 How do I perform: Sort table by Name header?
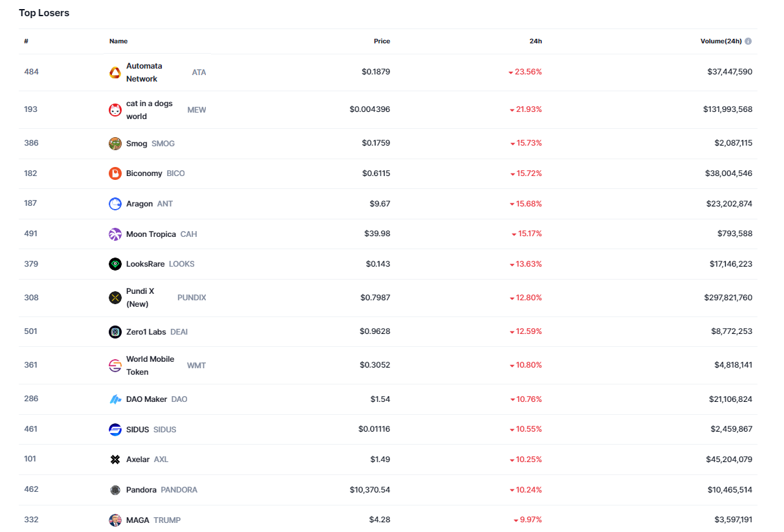(118, 41)
